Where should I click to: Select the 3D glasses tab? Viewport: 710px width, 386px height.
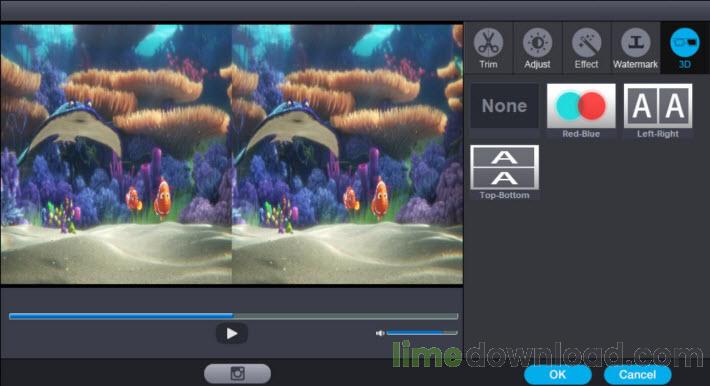click(684, 48)
